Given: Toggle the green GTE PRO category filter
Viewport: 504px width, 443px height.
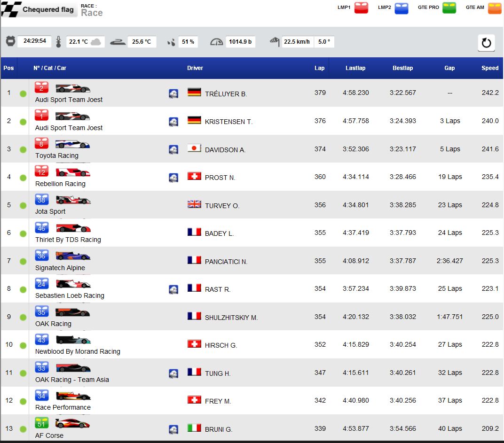Looking at the screenshot, I should click(449, 8).
